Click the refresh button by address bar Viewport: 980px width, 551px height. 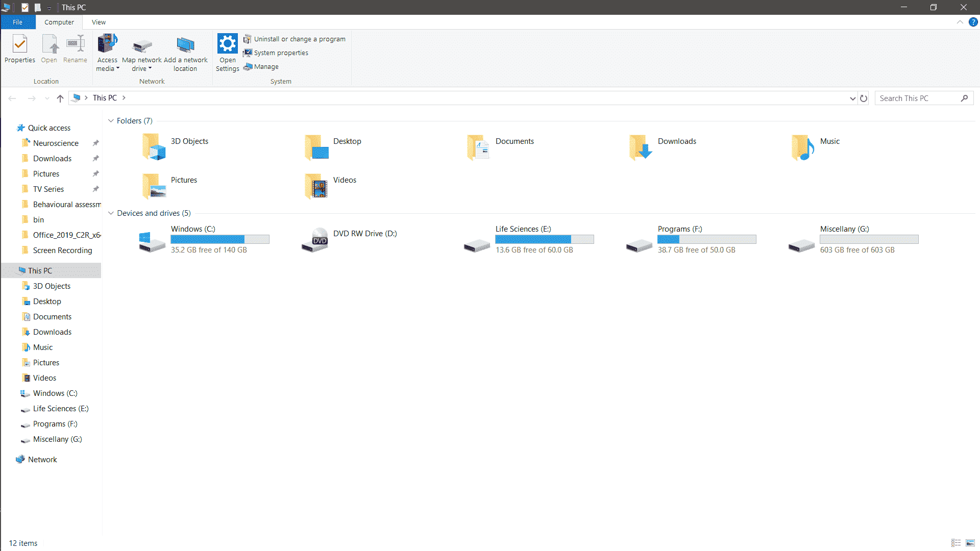coord(864,98)
